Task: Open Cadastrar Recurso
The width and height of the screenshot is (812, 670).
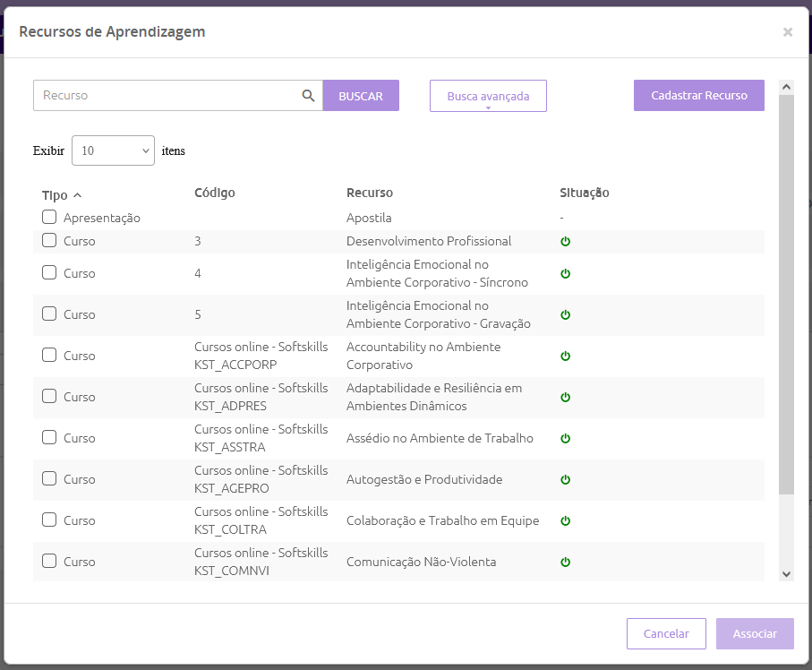Action: [x=698, y=95]
